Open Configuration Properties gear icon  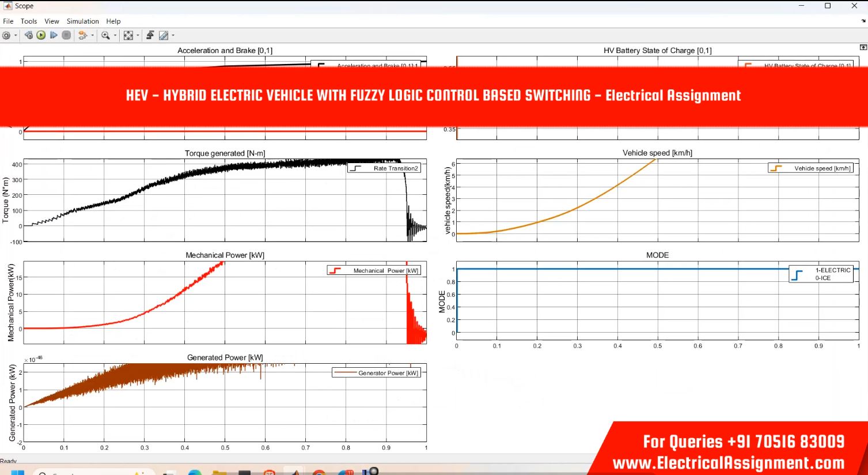(6, 36)
